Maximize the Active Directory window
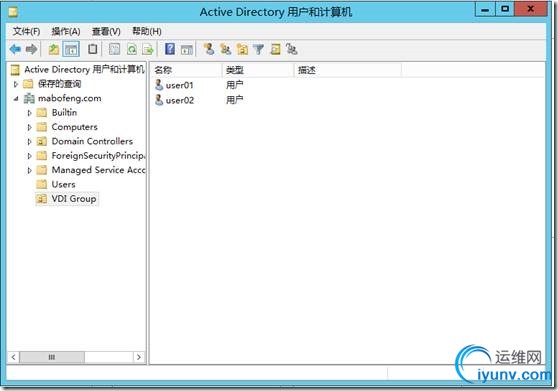Screen dimensions: 558x391 pyautogui.click(x=505, y=9)
